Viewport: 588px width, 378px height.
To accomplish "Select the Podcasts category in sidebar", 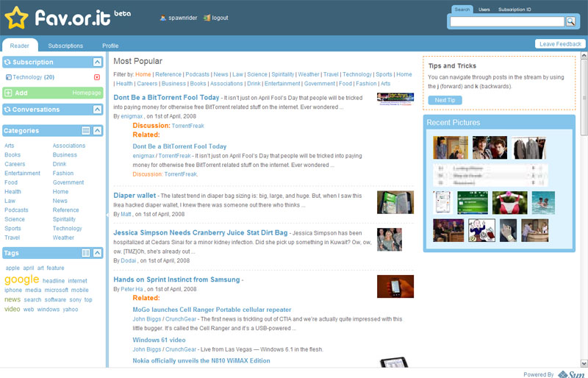I will pyautogui.click(x=16, y=210).
